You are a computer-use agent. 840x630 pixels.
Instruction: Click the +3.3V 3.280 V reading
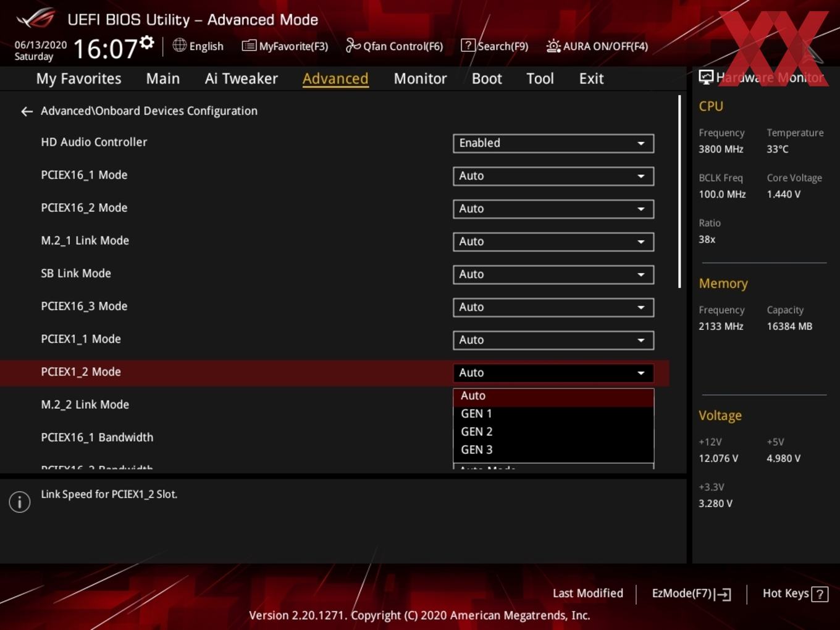[715, 503]
